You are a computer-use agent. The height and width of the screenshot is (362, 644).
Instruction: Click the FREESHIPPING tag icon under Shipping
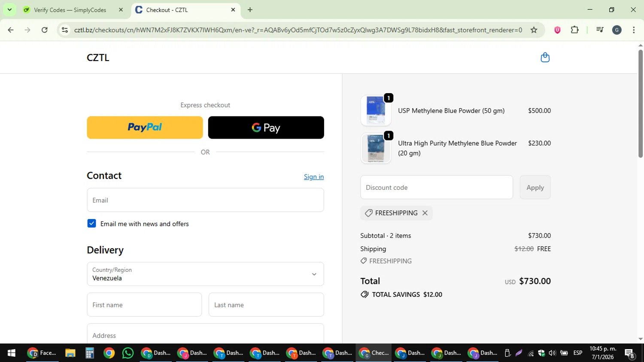(364, 261)
